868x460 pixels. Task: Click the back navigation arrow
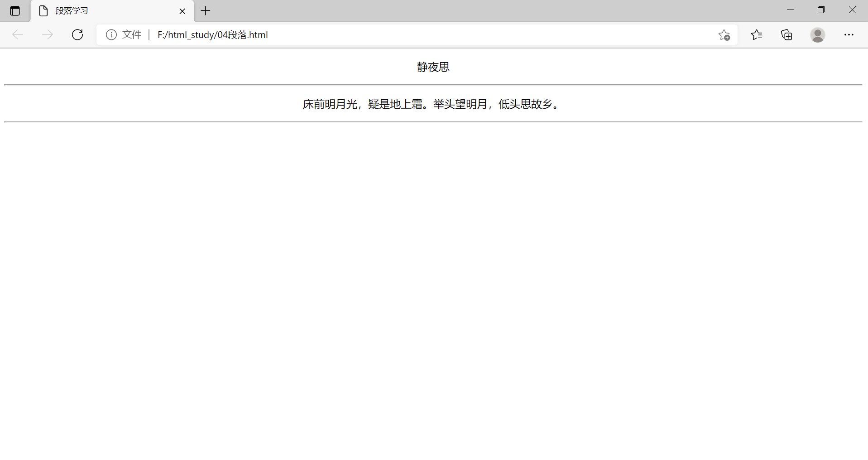point(17,34)
